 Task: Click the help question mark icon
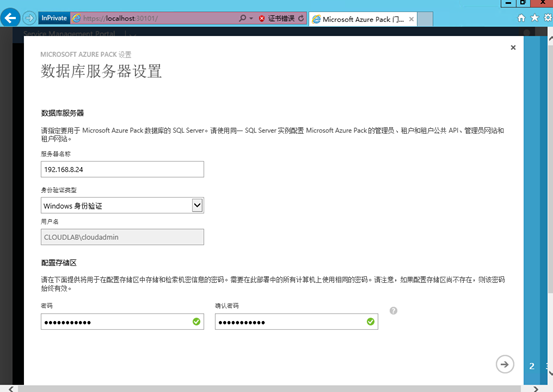pos(393,310)
